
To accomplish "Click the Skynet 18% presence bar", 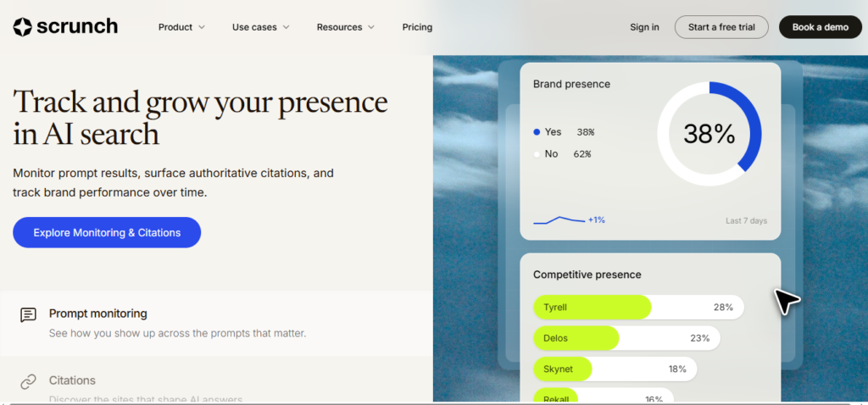I will (615, 369).
